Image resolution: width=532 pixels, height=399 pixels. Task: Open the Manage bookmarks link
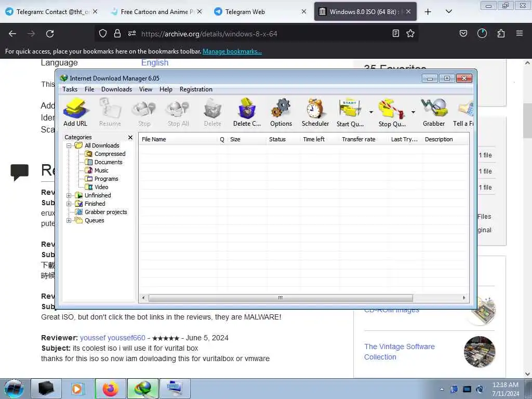point(232,51)
